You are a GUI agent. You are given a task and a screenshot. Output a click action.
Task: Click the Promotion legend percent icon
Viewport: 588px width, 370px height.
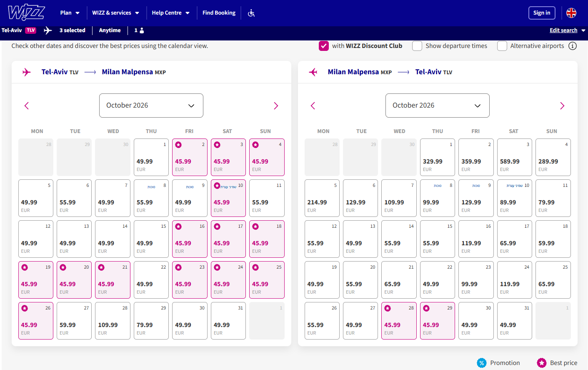pos(482,363)
